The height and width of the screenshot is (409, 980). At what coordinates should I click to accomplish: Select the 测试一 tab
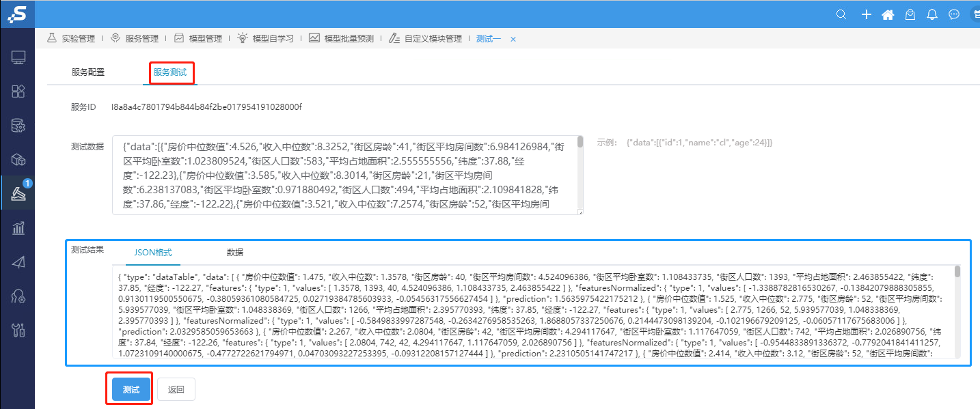[x=488, y=39]
